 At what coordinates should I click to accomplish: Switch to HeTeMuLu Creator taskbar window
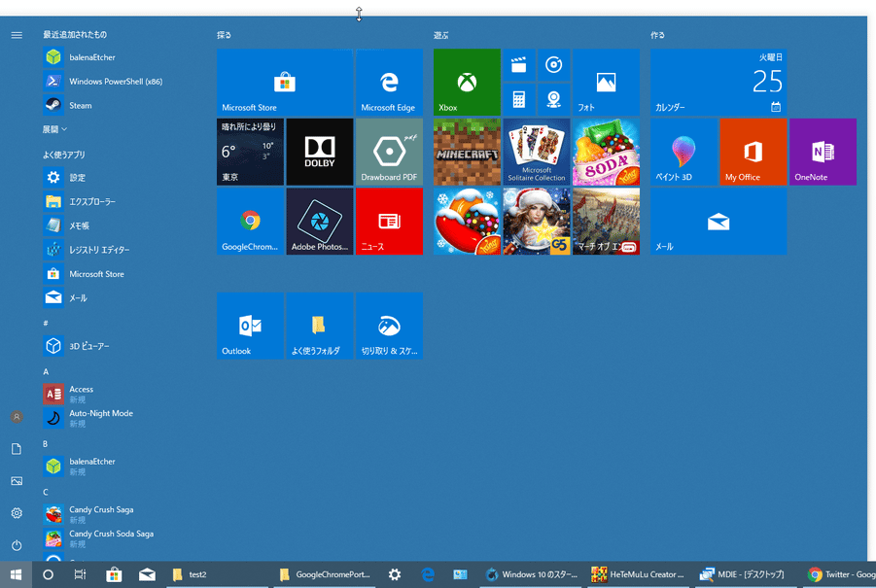pyautogui.click(x=638, y=574)
